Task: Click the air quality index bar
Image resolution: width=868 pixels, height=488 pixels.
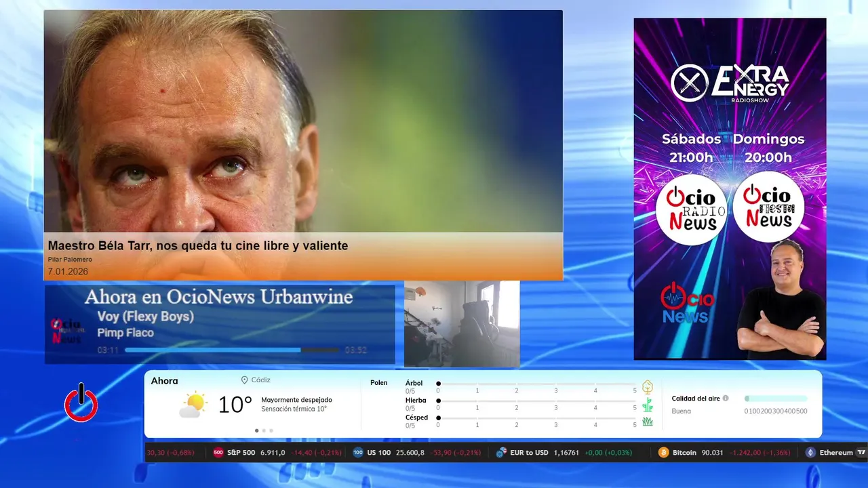Action: [776, 399]
